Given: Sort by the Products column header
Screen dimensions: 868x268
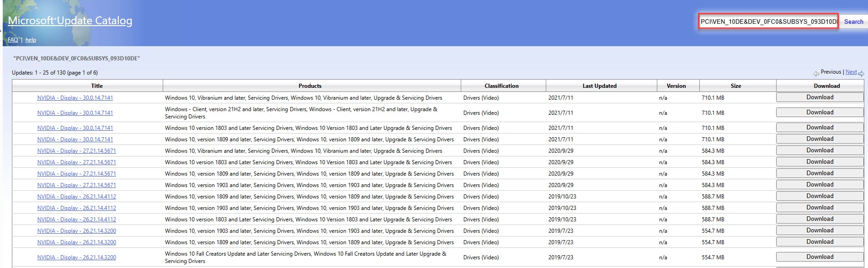Looking at the screenshot, I should (x=310, y=86).
